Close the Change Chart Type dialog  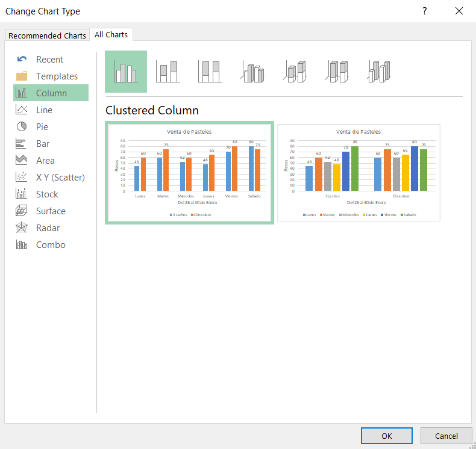tap(459, 11)
